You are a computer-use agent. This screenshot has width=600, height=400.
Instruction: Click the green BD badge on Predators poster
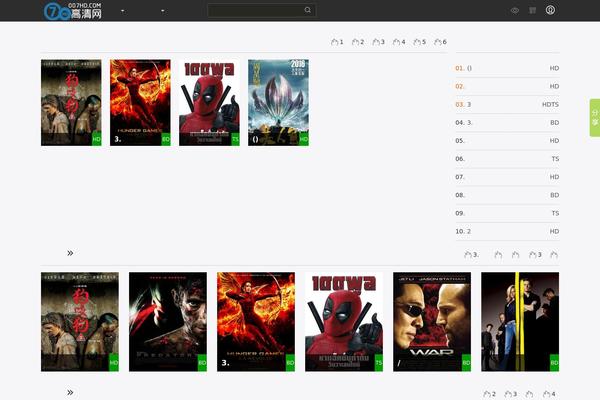[x=202, y=362]
